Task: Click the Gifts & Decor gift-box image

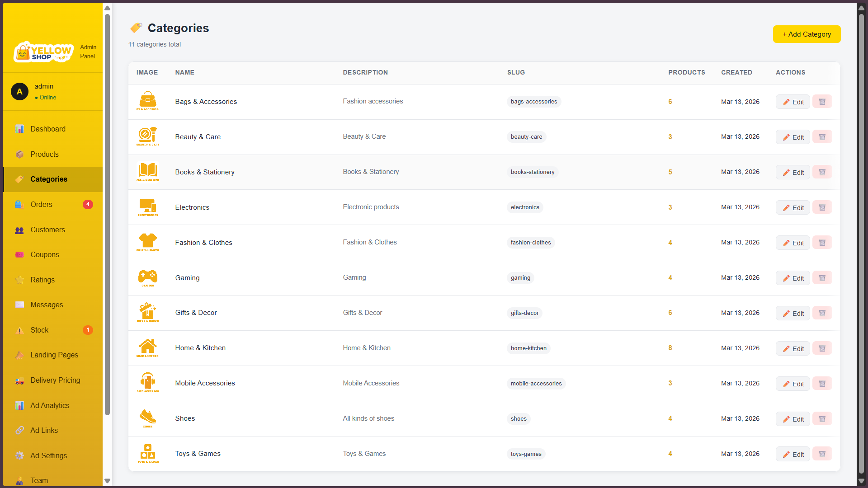Action: pyautogui.click(x=148, y=313)
